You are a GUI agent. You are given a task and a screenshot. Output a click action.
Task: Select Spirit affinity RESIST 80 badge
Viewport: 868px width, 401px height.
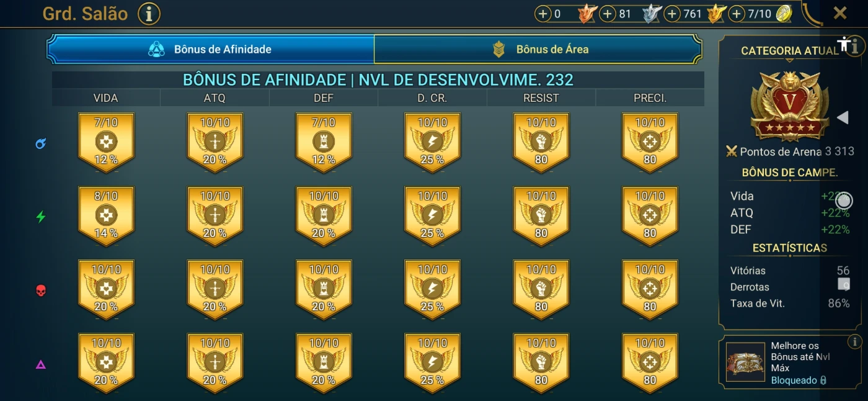point(541,216)
